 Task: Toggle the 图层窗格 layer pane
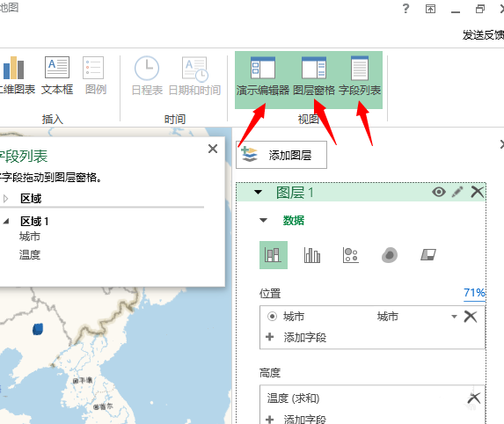(314, 77)
